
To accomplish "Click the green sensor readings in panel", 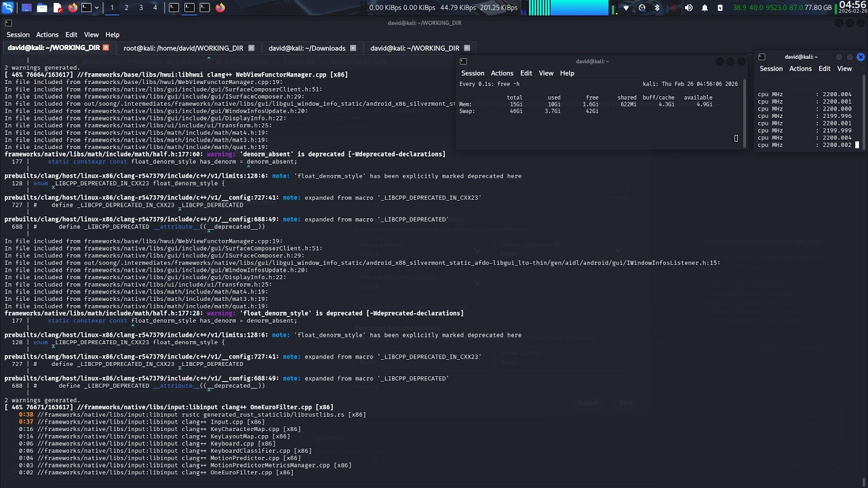I will point(768,7).
